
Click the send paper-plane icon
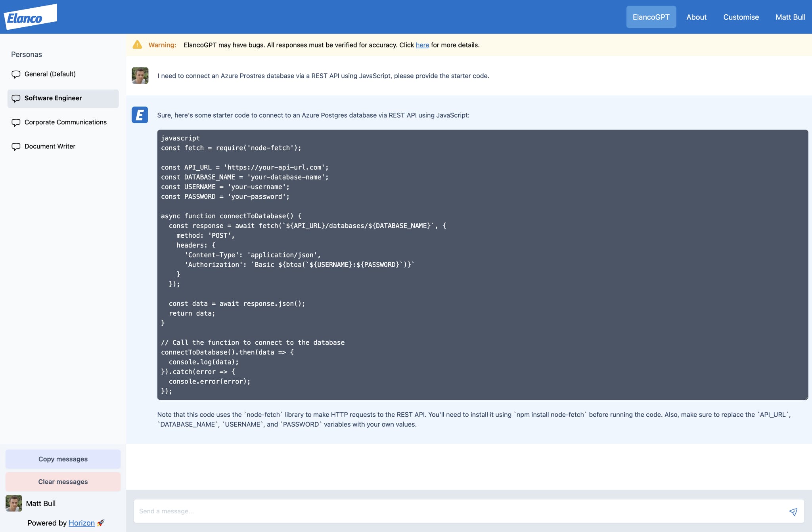click(793, 512)
